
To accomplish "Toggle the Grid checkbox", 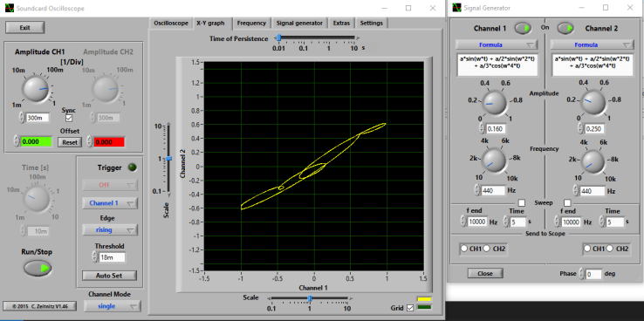I will [x=409, y=308].
